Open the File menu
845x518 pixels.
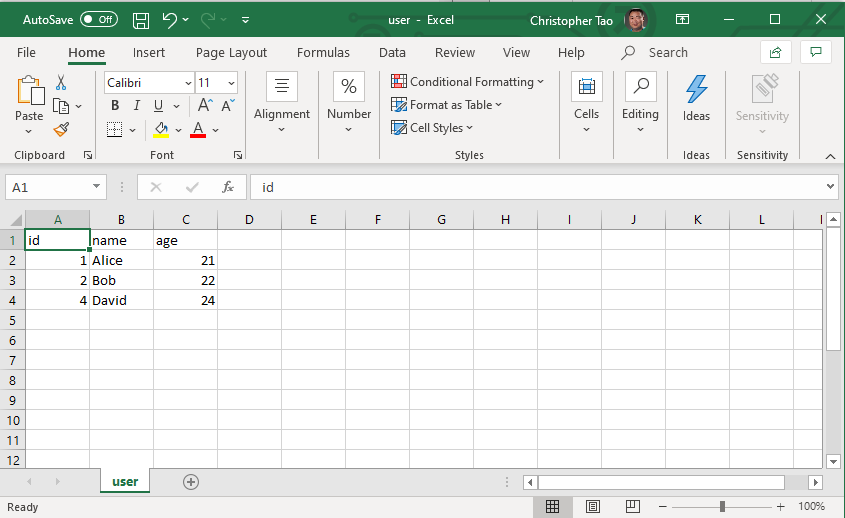26,52
